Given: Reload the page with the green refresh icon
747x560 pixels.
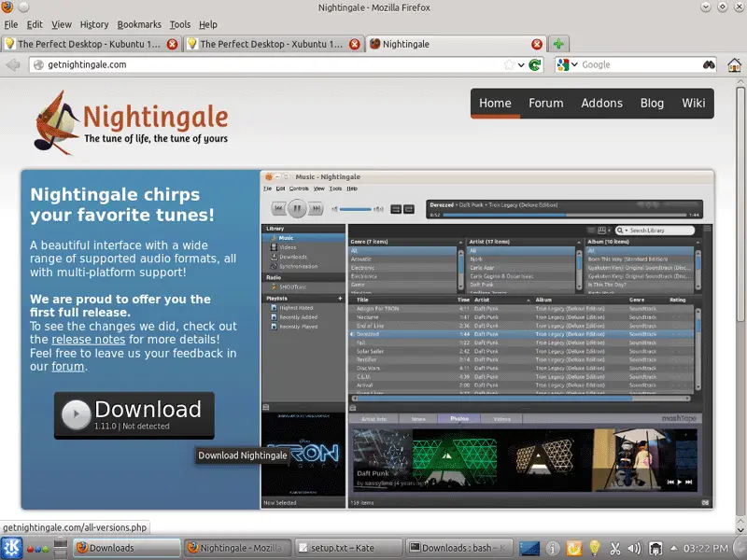Looking at the screenshot, I should point(535,64).
